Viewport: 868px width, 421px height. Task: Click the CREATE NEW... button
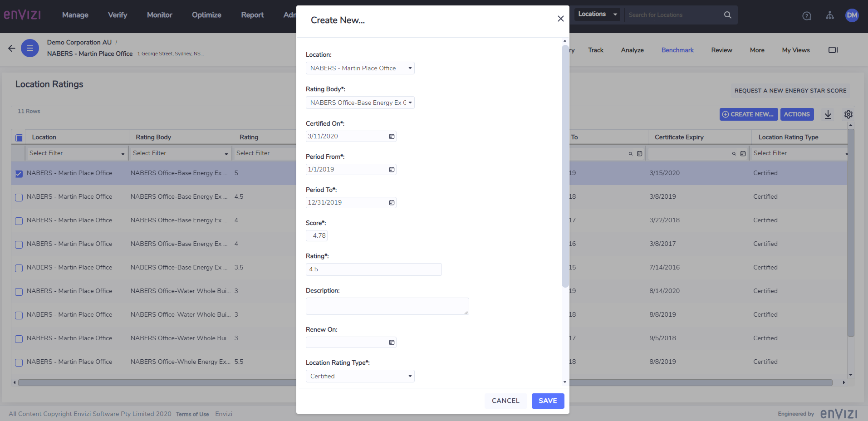tap(749, 114)
